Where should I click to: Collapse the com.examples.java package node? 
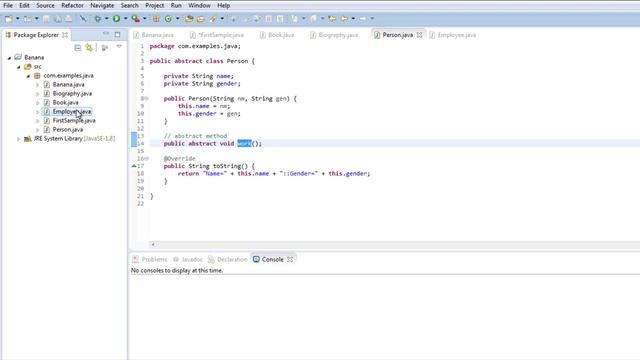[x=28, y=76]
